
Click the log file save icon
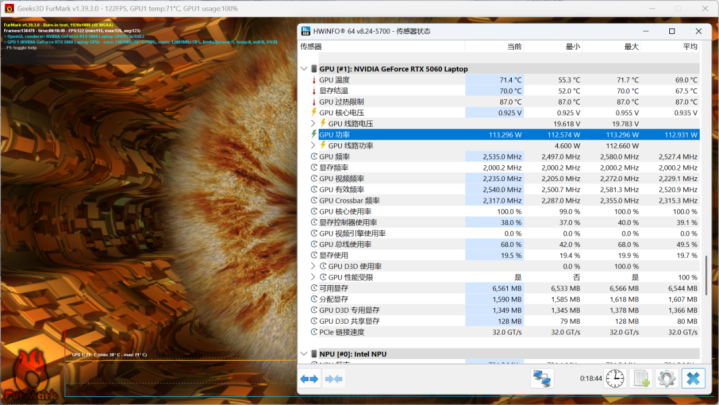click(x=641, y=378)
